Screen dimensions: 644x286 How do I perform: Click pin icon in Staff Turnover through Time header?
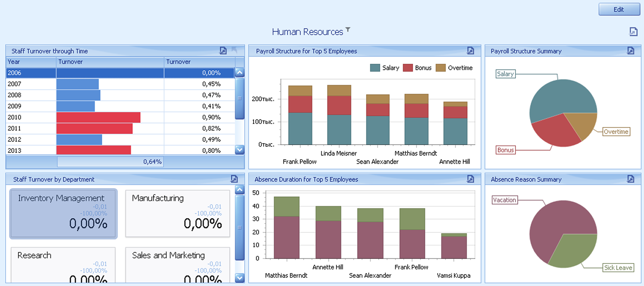point(235,50)
